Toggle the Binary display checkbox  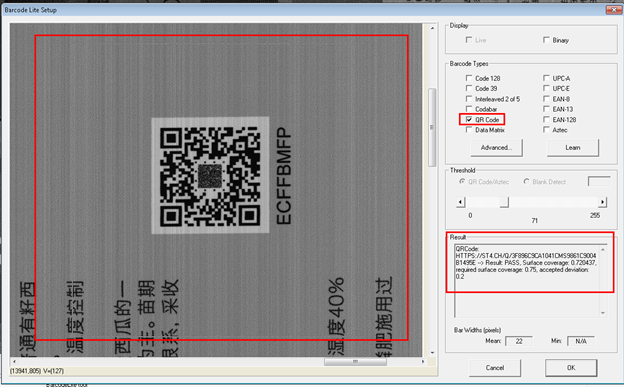[x=546, y=40]
